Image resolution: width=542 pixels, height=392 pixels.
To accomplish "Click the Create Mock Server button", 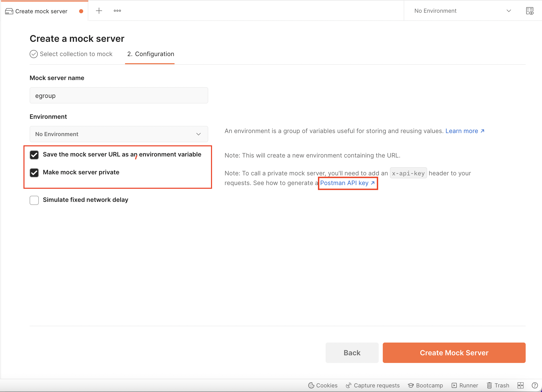I will pyautogui.click(x=454, y=353).
